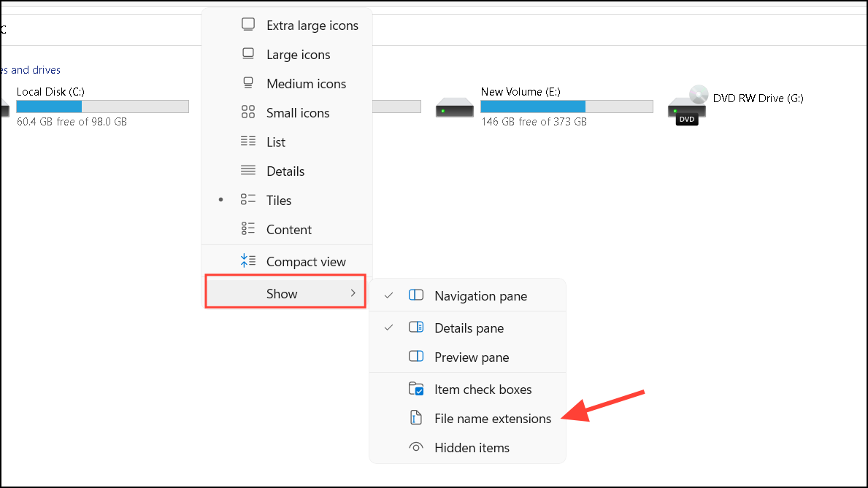Image resolution: width=868 pixels, height=488 pixels.
Task: Click the New Volume (E:) capacity bar
Action: point(566,106)
